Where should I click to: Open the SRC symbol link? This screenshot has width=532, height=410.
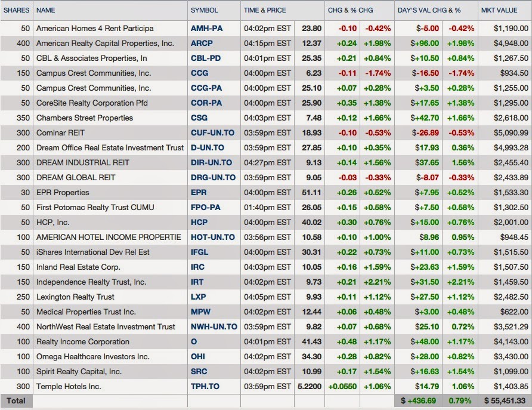pos(199,372)
